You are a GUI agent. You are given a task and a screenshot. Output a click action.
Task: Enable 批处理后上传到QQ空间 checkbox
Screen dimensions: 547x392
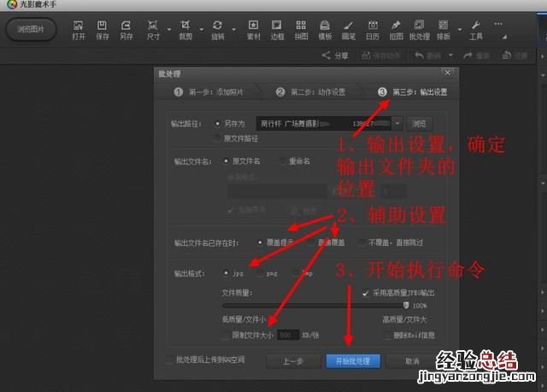point(169,360)
